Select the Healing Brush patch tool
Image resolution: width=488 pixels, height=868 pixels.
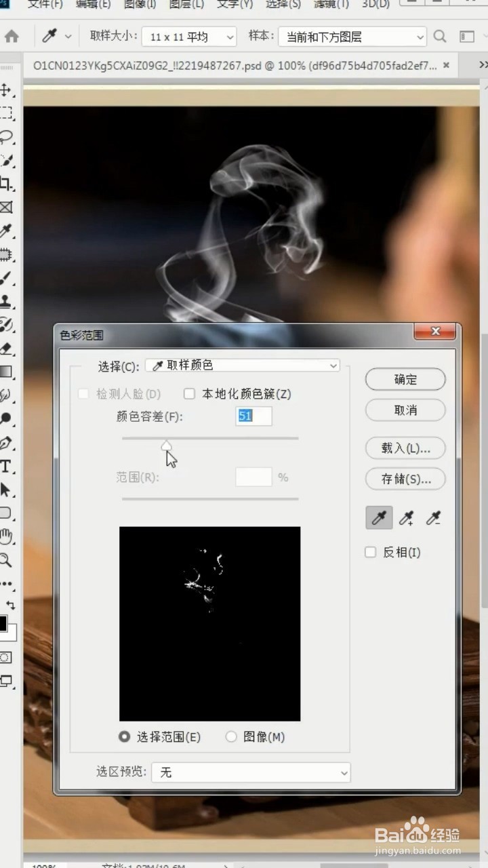point(6,254)
